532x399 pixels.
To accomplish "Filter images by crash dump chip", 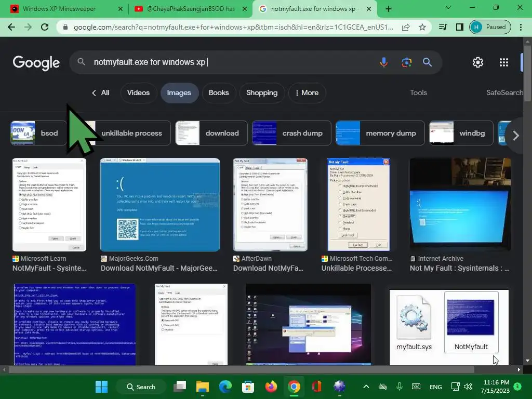I will click(291, 133).
